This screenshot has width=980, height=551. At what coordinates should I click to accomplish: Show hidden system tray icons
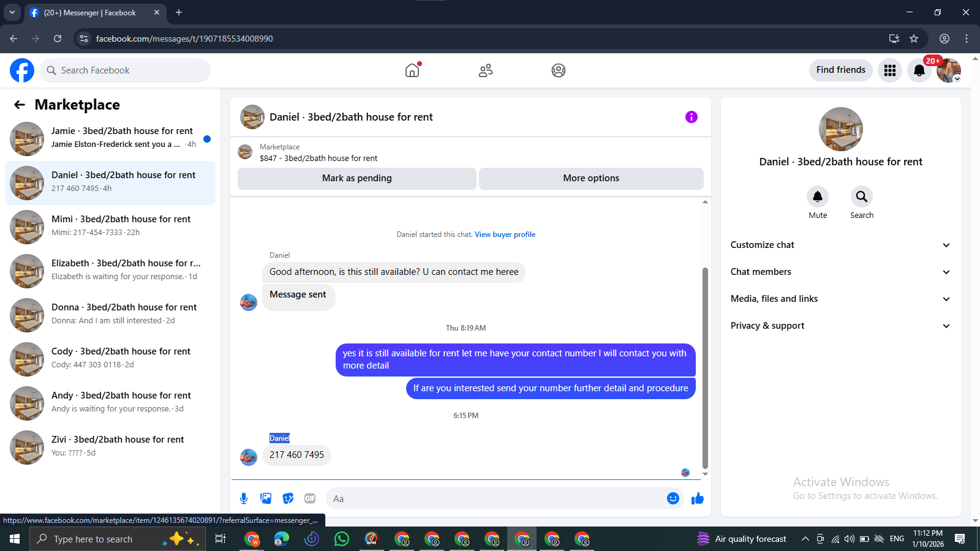click(x=805, y=539)
